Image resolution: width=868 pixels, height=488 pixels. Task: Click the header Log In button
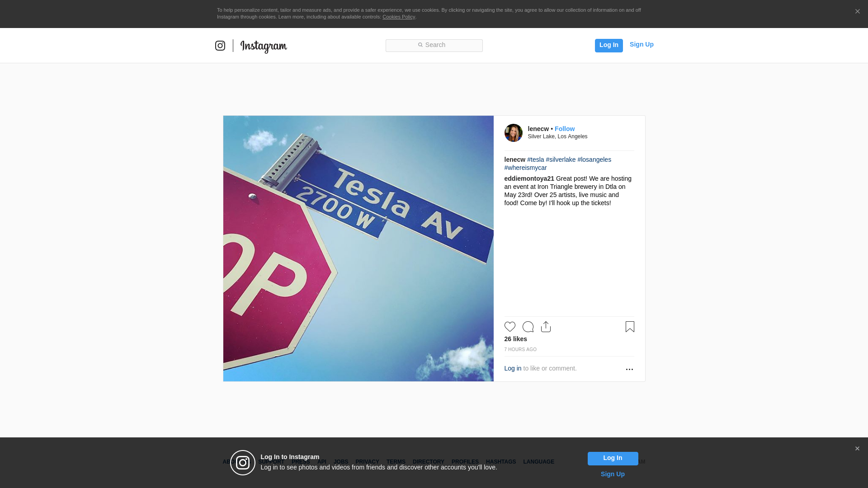click(x=609, y=45)
